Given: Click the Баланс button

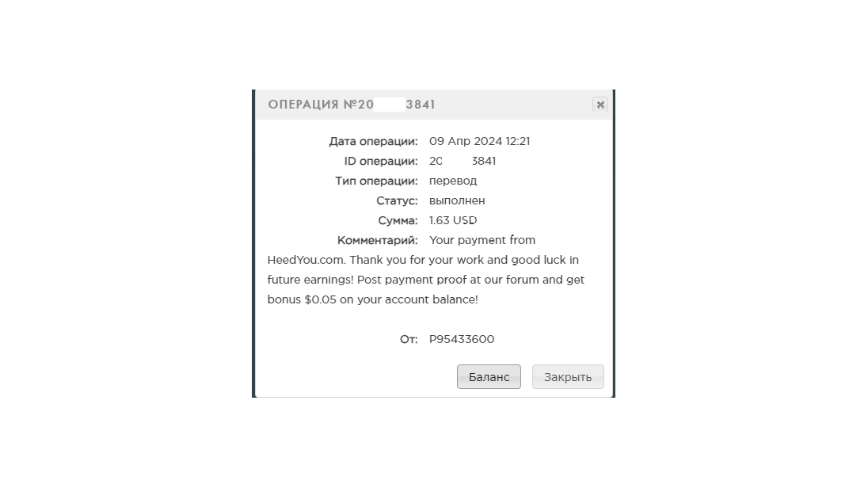Looking at the screenshot, I should point(489,376).
